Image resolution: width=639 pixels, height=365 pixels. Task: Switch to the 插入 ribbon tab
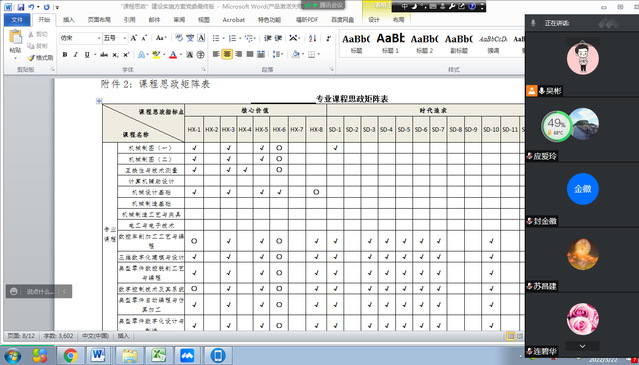(69, 20)
